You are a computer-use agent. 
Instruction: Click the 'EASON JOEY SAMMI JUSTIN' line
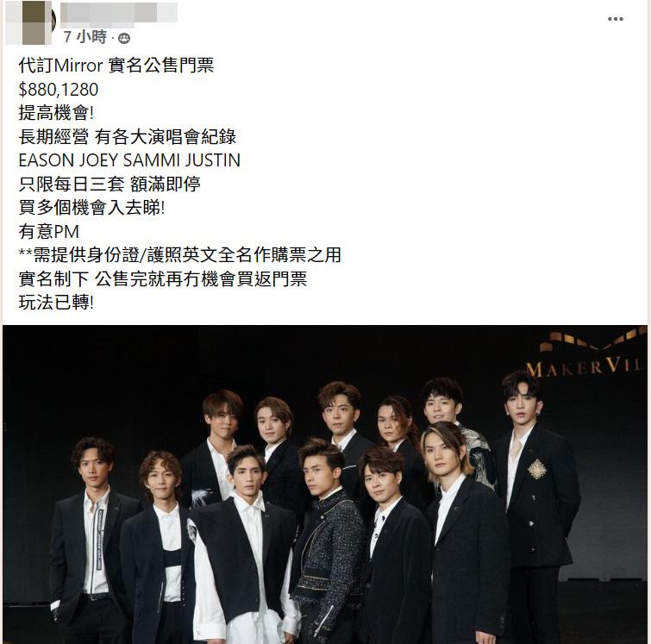[x=129, y=160]
